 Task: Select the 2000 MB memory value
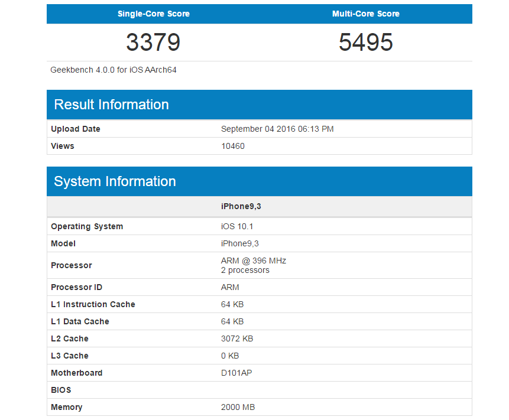tap(238, 408)
